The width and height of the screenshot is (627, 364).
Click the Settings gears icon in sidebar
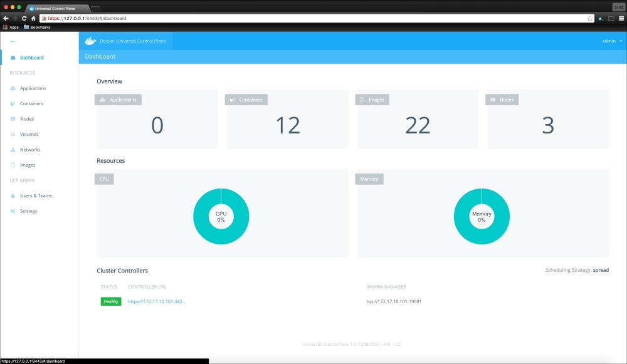pyautogui.click(x=13, y=211)
